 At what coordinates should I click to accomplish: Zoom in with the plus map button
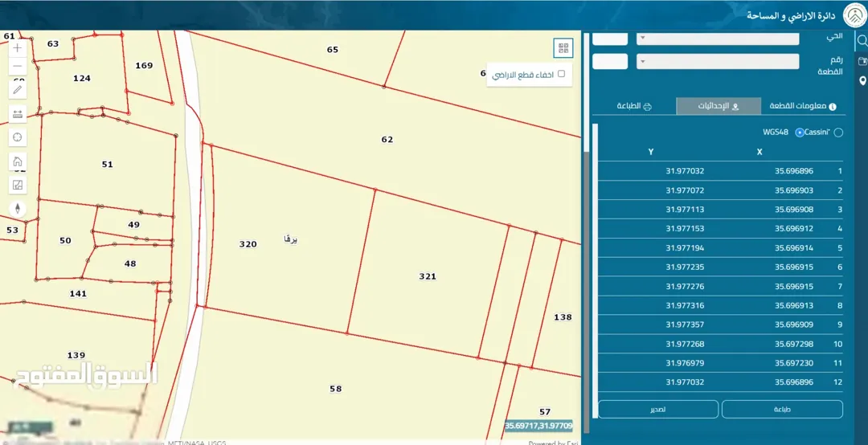tap(18, 48)
